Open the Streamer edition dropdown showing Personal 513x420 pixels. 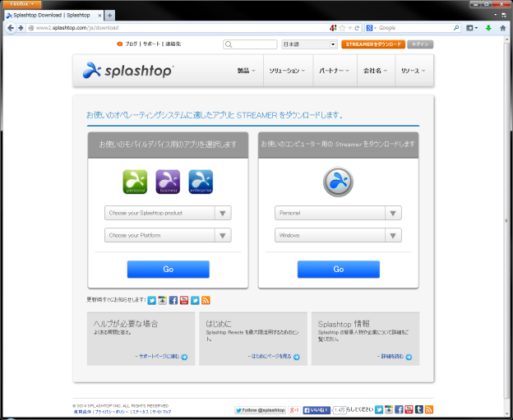coord(338,213)
